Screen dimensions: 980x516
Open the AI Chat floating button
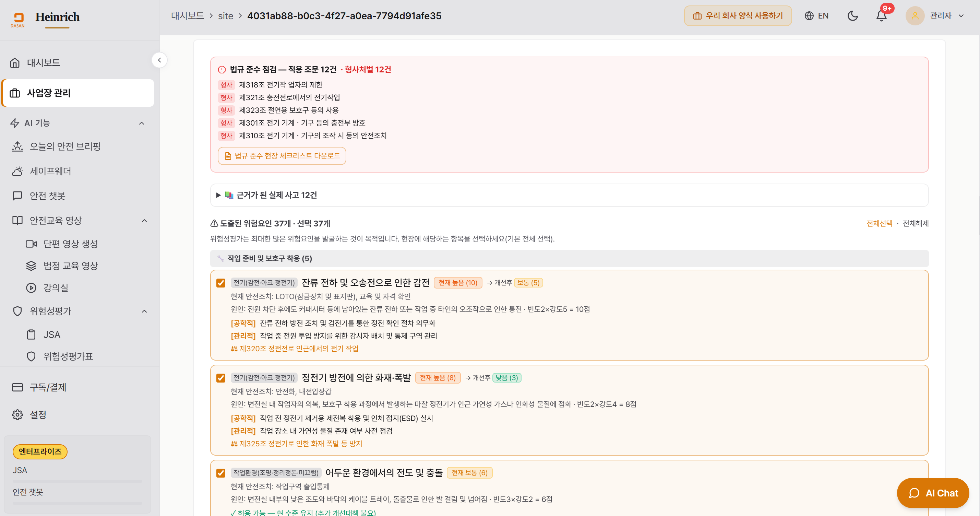click(x=933, y=493)
